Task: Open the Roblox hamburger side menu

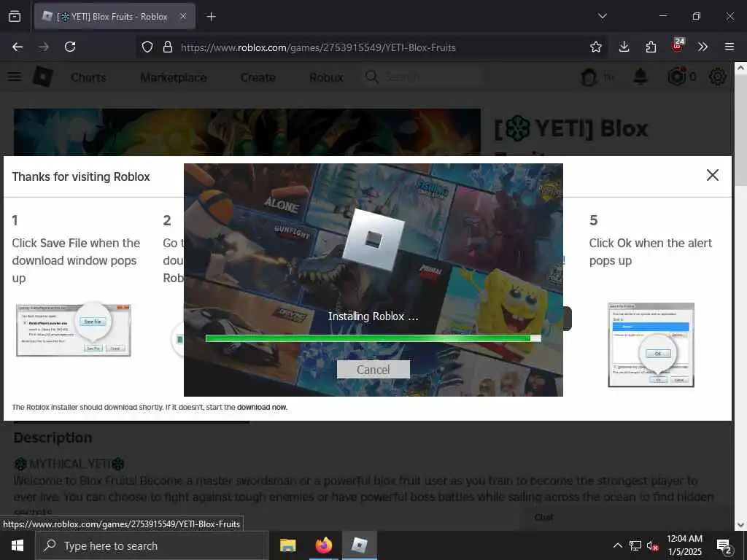Action: (15, 77)
